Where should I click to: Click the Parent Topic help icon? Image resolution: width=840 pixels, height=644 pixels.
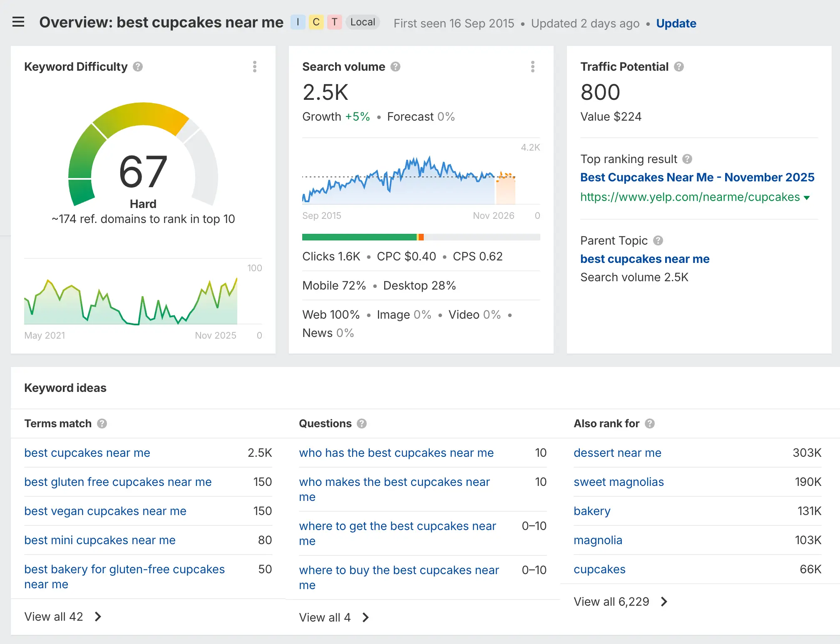(x=658, y=240)
